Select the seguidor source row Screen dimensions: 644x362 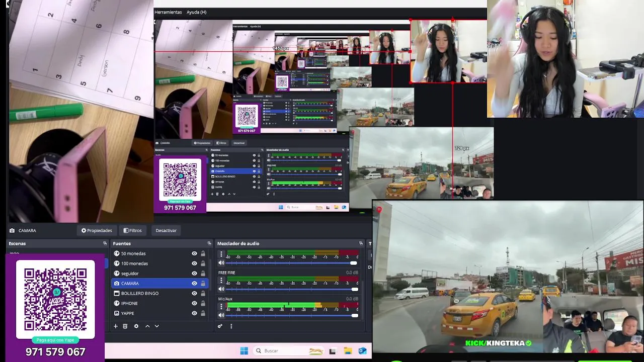159,274
